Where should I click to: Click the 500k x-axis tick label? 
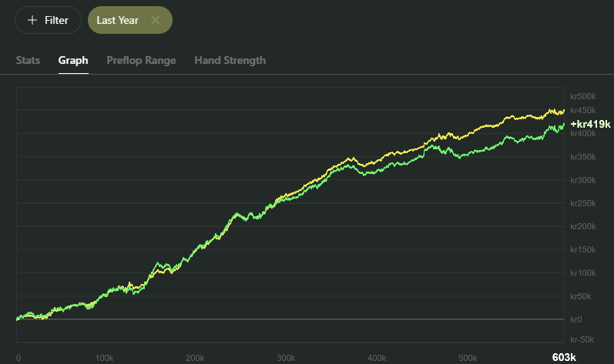click(467, 358)
